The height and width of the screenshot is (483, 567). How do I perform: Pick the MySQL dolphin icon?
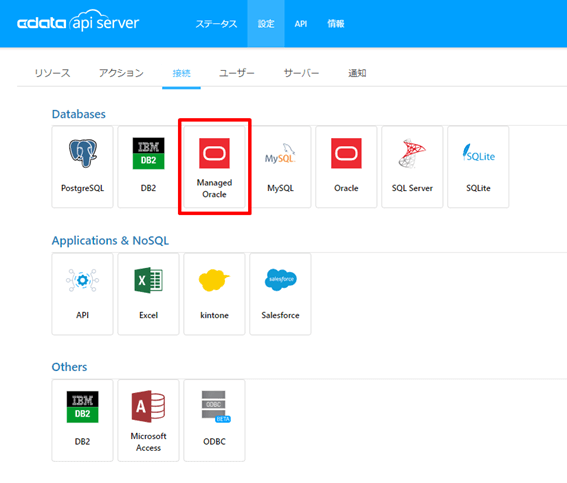pyautogui.click(x=280, y=154)
